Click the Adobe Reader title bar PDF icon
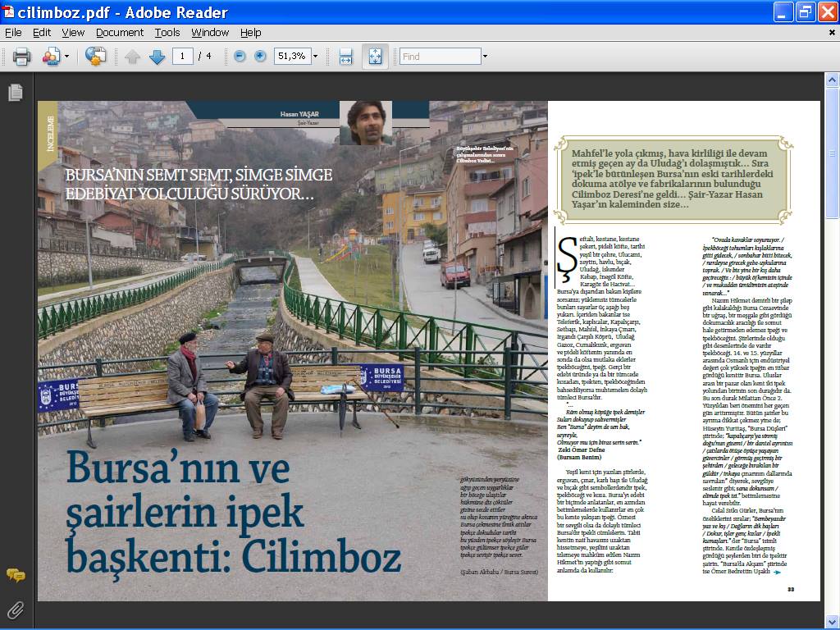Viewport: 840px width, 630px height. point(8,11)
